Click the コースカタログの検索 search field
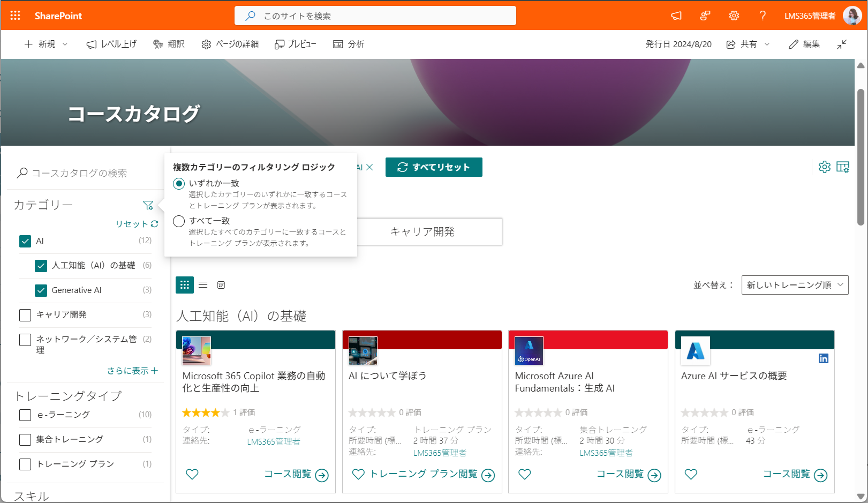This screenshot has width=868, height=503. click(86, 173)
